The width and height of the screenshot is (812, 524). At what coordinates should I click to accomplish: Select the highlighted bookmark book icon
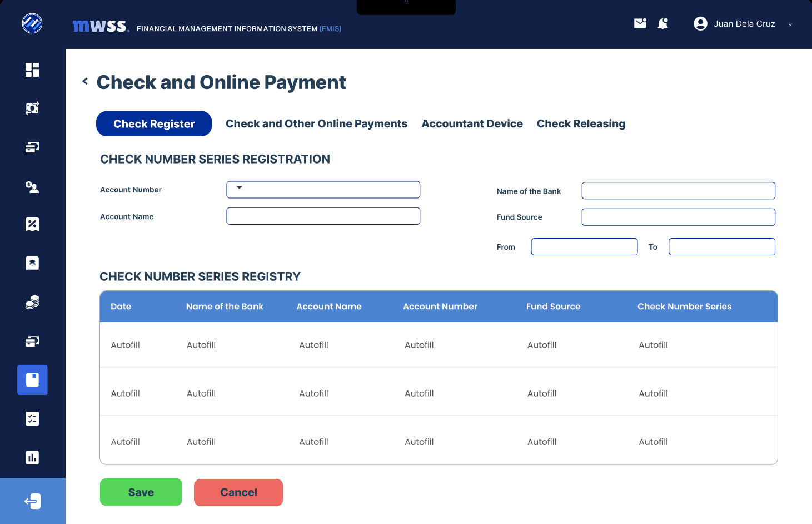[x=32, y=380]
